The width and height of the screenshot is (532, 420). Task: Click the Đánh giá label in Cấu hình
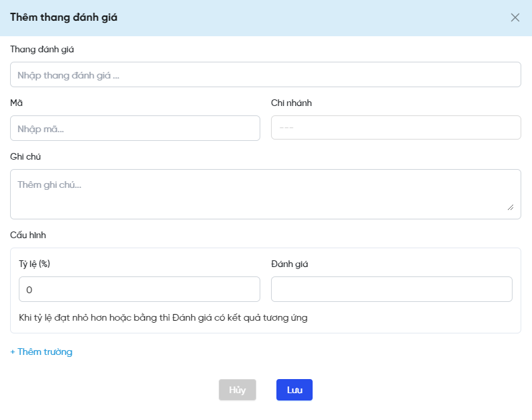pos(289,264)
